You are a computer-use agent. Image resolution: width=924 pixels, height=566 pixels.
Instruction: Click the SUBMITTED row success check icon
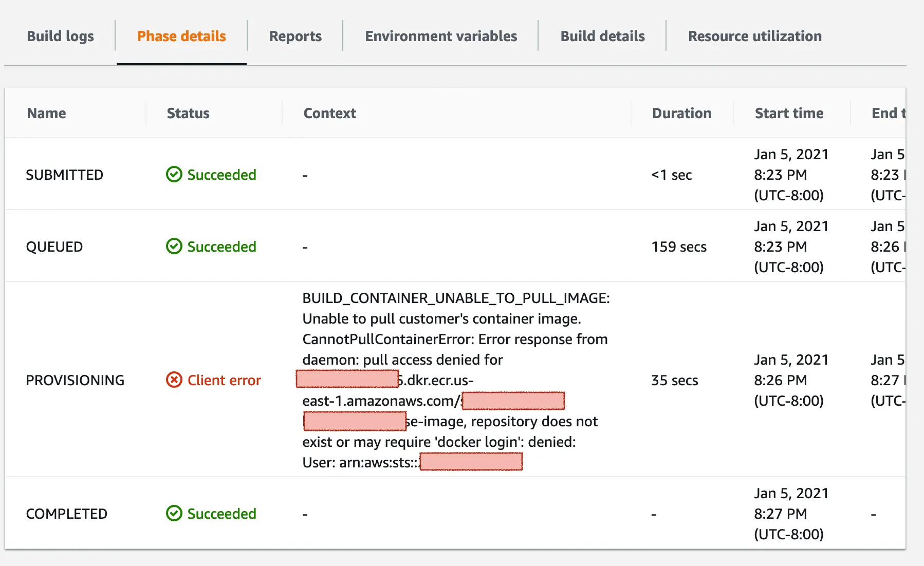[174, 175]
